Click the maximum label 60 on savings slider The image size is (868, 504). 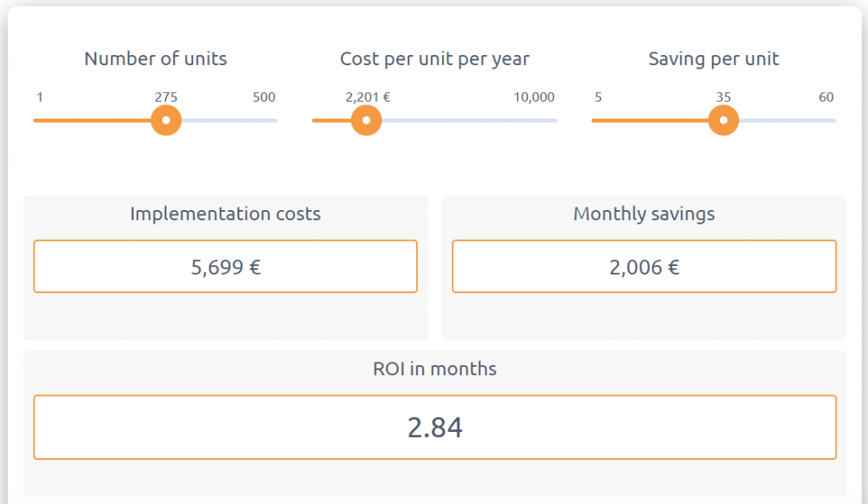coord(825,97)
